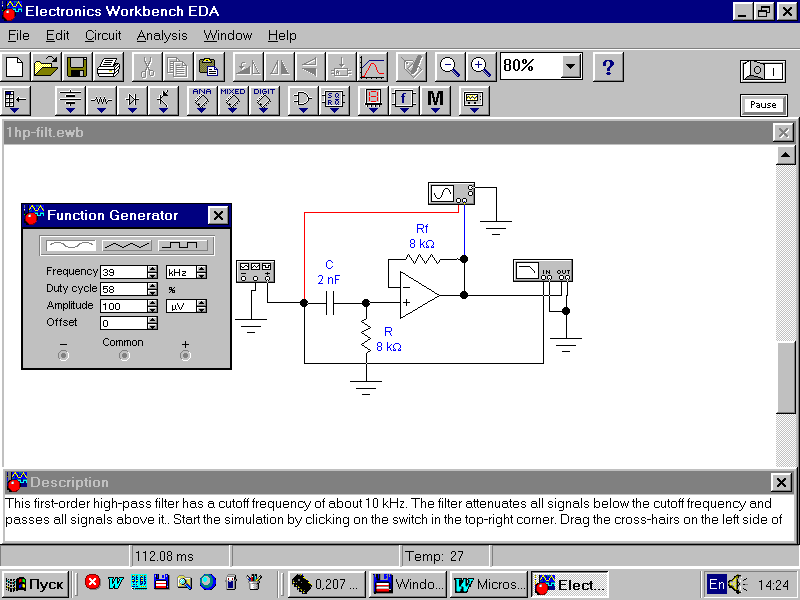Open the Circuit menu
The width and height of the screenshot is (800, 600).
(103, 36)
